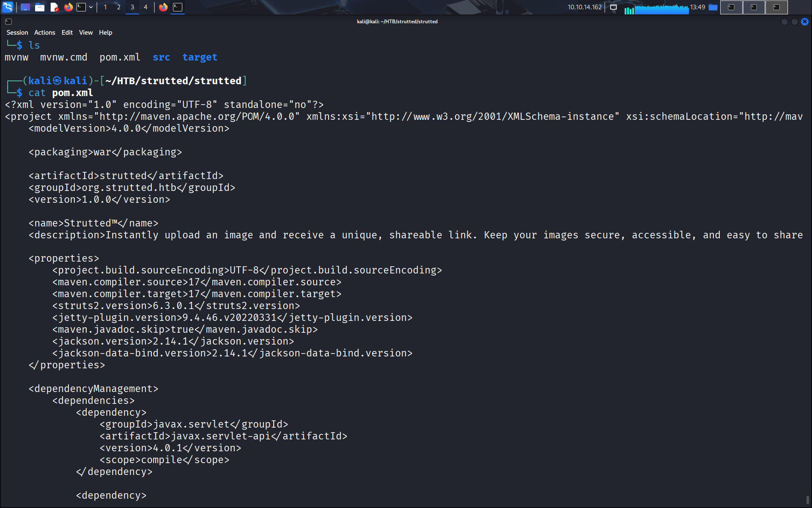Image resolution: width=812 pixels, height=508 pixels.
Task: Open terminal emulator launcher icon
Action: pos(81,7)
